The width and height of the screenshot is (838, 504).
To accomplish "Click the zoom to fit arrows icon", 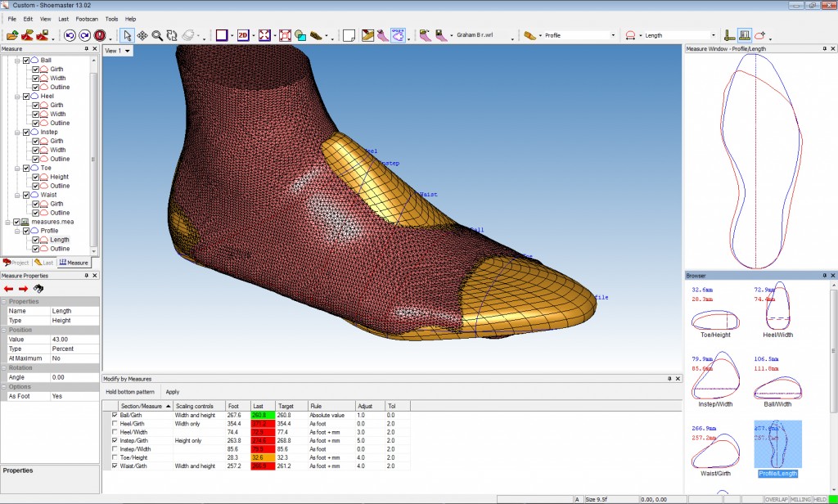I will pyautogui.click(x=264, y=35).
